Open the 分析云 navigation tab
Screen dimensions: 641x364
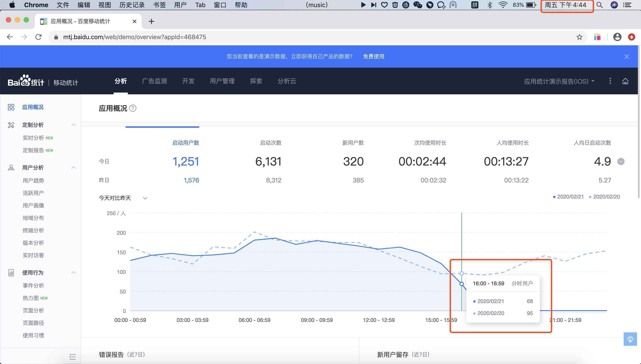click(287, 81)
